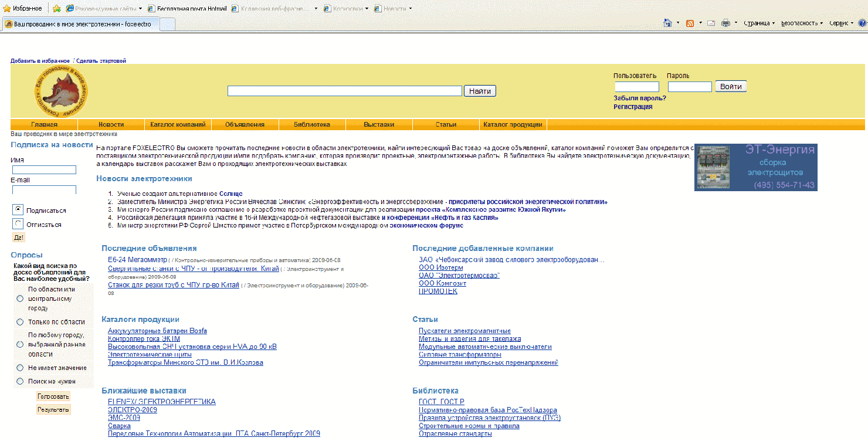This screenshot has width=868, height=441.
Task: Open the RSS feeds icon
Action: [x=690, y=23]
